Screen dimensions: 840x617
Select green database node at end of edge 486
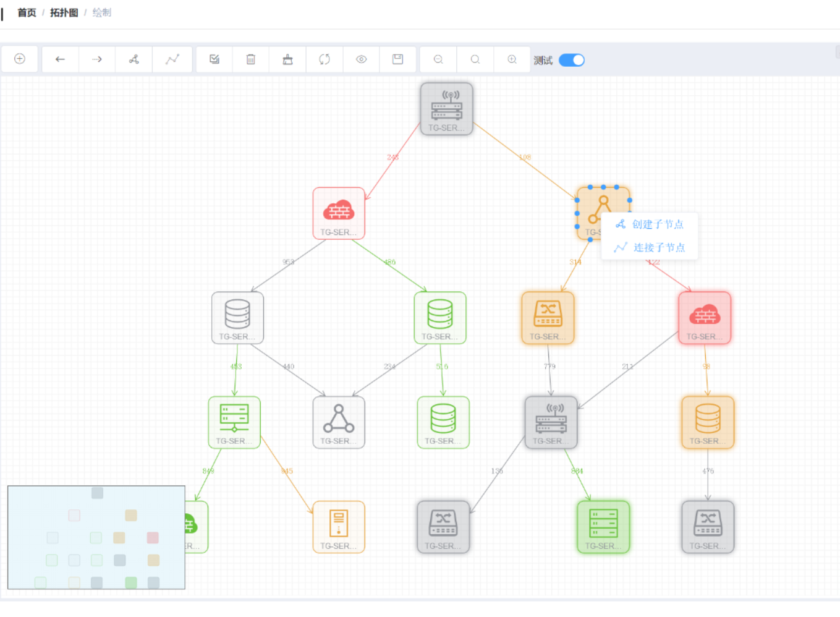(x=440, y=318)
